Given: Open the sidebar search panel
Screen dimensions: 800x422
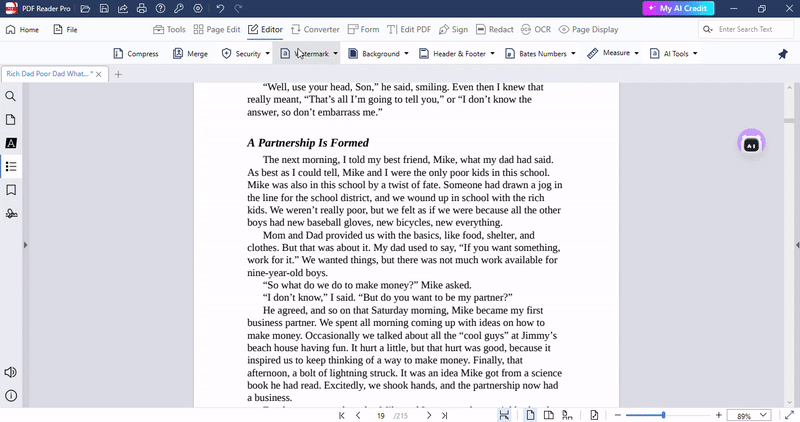Looking at the screenshot, I should [10, 96].
